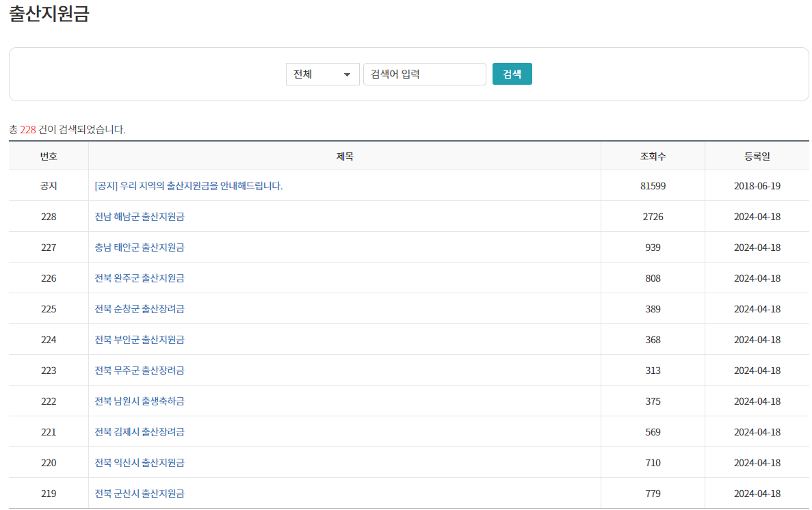812x510 pixels.
Task: Click the 제목 column header
Action: [x=345, y=157]
